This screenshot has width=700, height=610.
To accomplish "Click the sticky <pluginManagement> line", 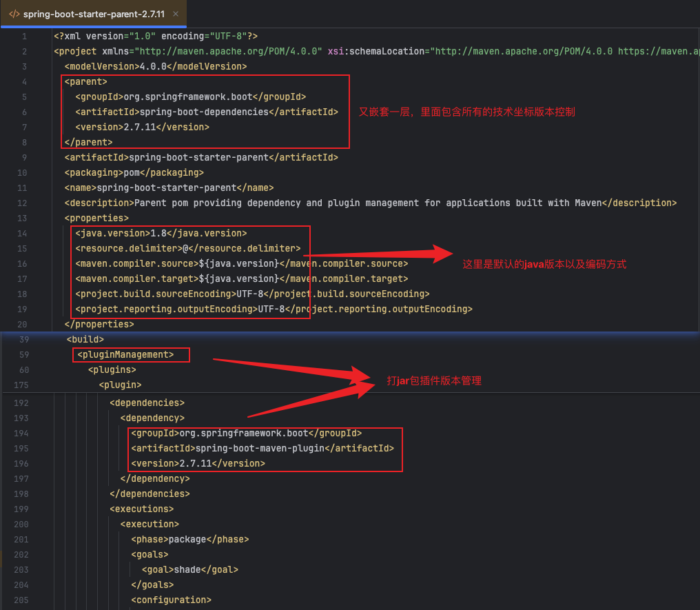I will click(125, 354).
